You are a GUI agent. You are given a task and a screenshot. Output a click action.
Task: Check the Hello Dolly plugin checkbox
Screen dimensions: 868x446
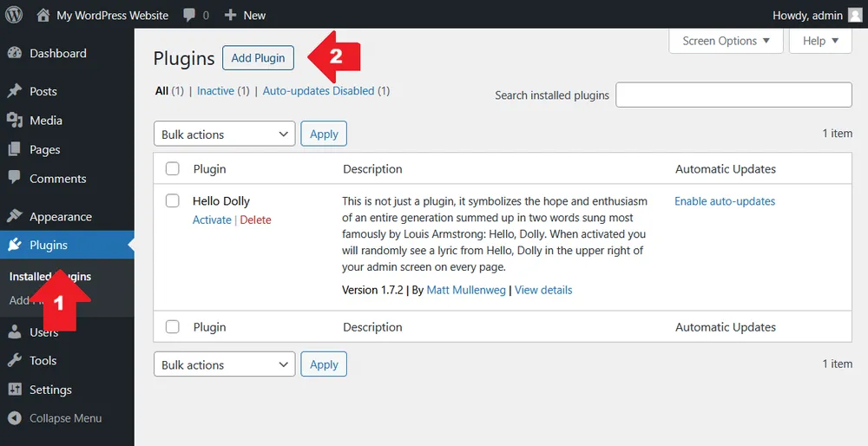pos(173,201)
